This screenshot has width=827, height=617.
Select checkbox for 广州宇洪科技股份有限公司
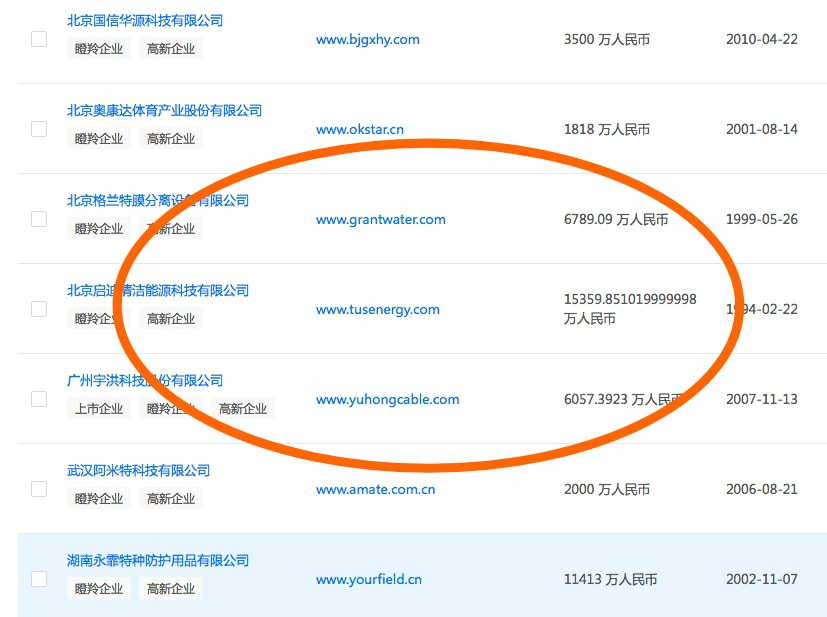click(38, 398)
